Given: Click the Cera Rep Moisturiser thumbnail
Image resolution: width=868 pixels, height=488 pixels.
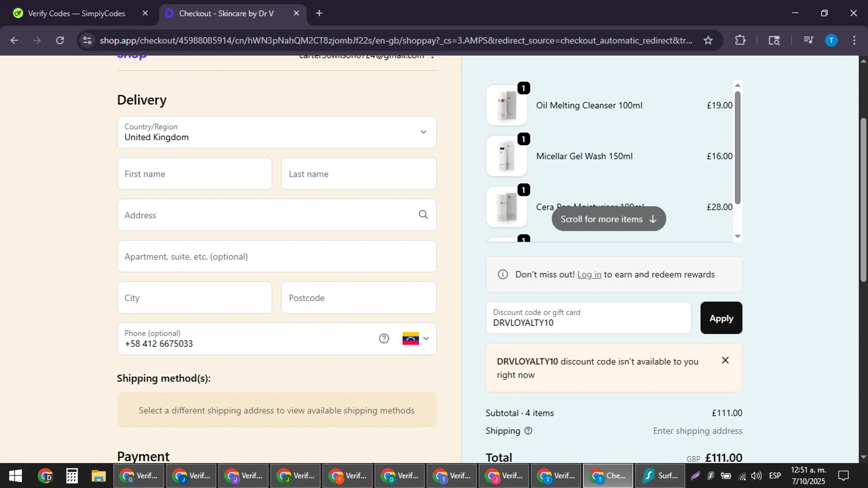Looking at the screenshot, I should 506,207.
